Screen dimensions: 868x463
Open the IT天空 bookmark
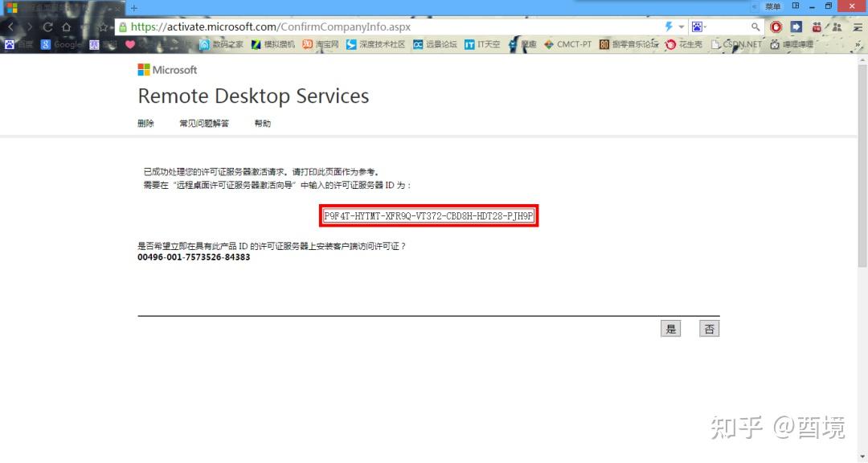[x=482, y=44]
